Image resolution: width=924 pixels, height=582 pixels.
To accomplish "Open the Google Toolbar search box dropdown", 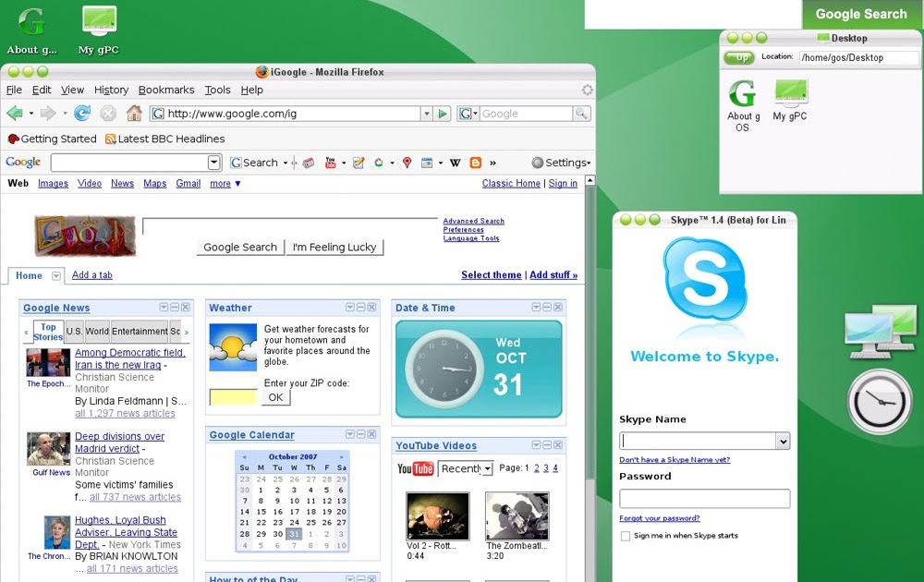I will tap(214, 163).
